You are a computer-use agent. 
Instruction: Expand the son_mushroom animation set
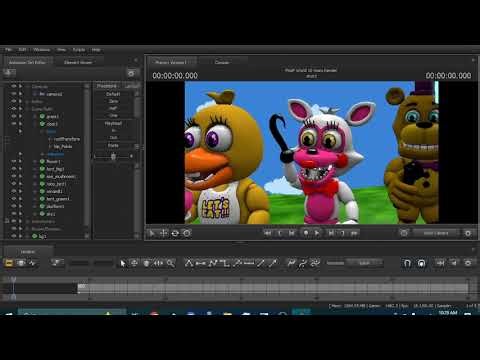coord(35,177)
